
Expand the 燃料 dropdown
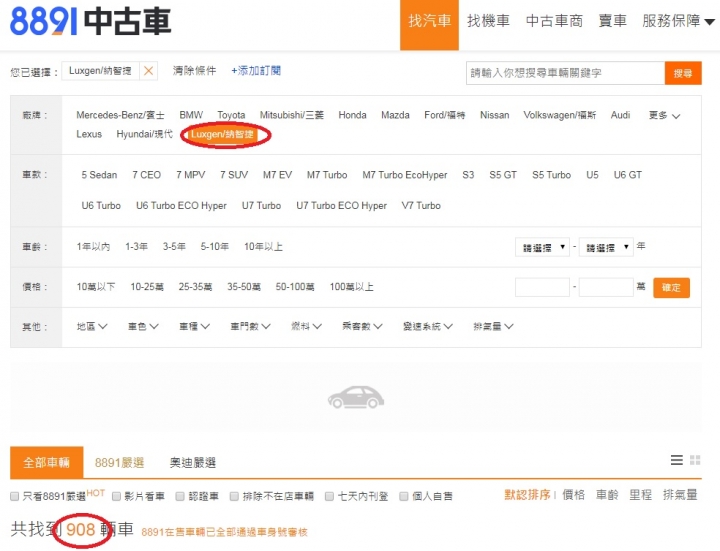(306, 326)
